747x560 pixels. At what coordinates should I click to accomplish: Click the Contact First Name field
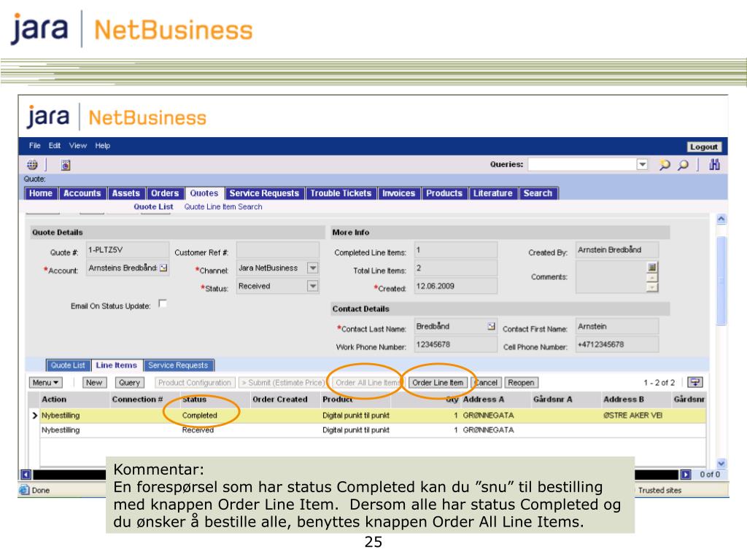617,326
